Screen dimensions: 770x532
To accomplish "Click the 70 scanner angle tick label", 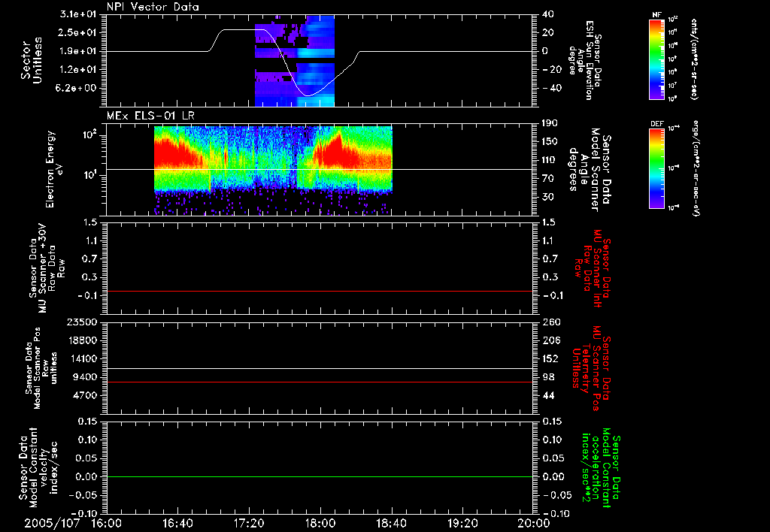I will pos(548,179).
